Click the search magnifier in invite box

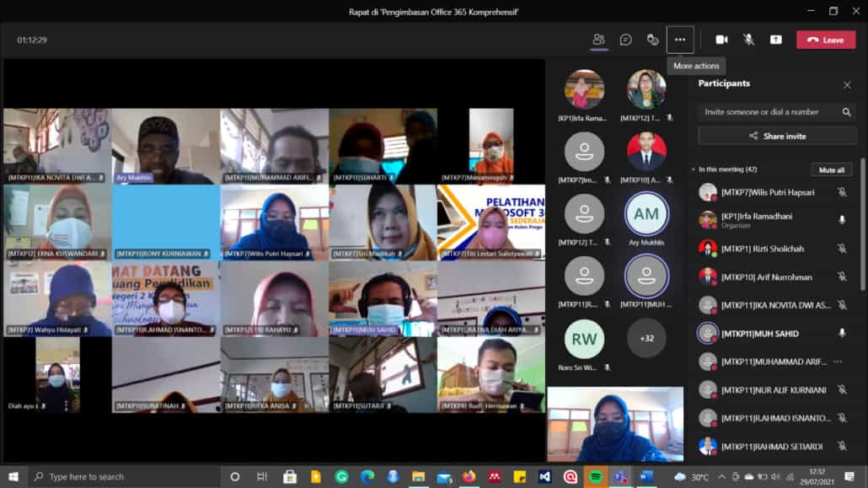[x=846, y=112]
